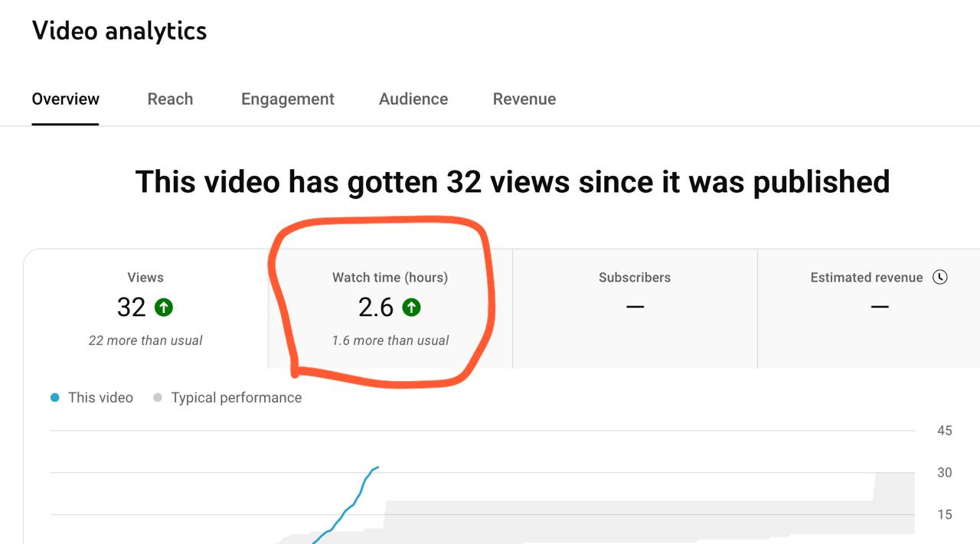Click the gray dot for Typical performance legend
The height and width of the screenshot is (544, 980).
pos(158,398)
